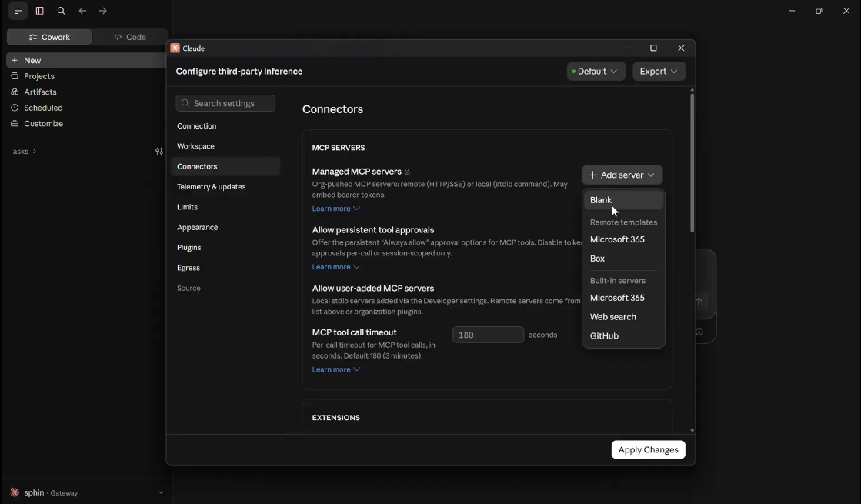The image size is (861, 504).
Task: Open the hamburger menu icon
Action: coord(18,11)
